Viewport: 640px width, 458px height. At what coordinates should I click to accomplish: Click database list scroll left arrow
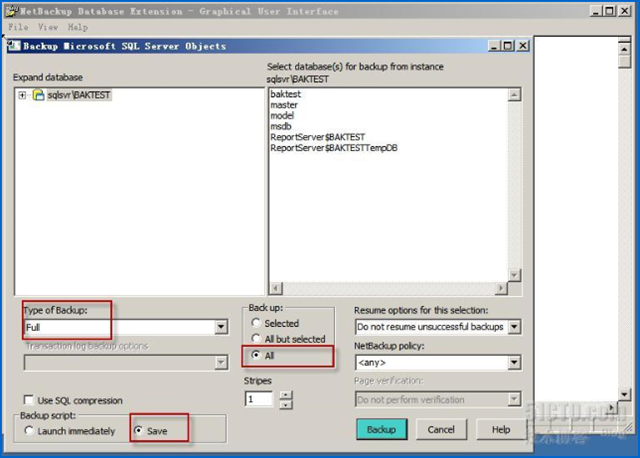(x=276, y=288)
